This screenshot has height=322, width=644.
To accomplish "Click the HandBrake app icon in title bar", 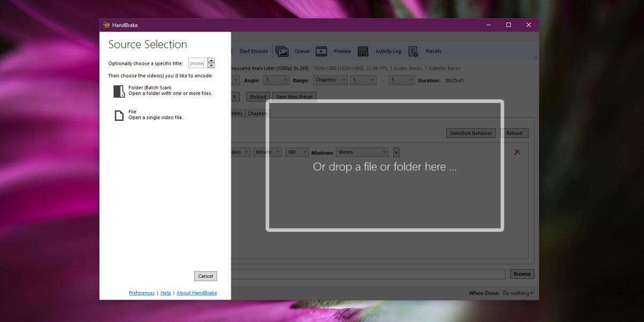I will [x=106, y=25].
